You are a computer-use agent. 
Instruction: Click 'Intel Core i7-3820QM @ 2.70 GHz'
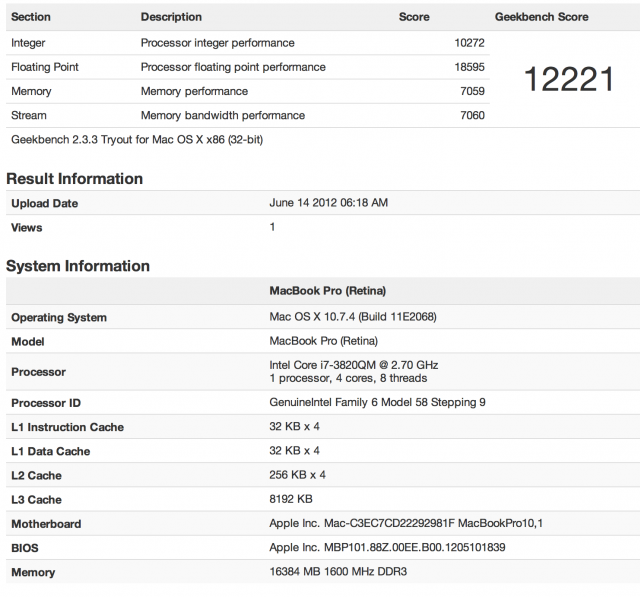353,365
